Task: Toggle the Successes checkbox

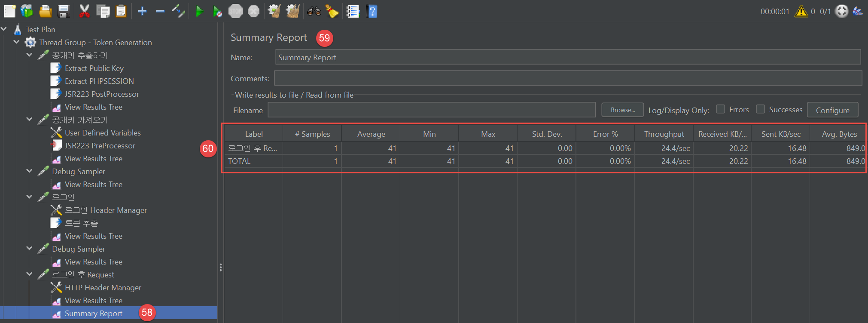Action: click(x=761, y=109)
